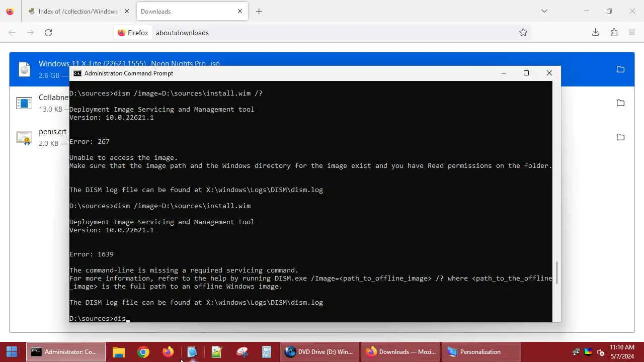This screenshot has width=644, height=362.
Task: Click the 'Unable to access the image.' line
Action: click(x=124, y=158)
